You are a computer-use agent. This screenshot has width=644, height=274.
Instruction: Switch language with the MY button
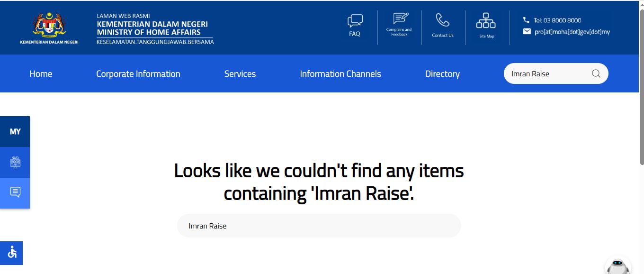pos(15,131)
